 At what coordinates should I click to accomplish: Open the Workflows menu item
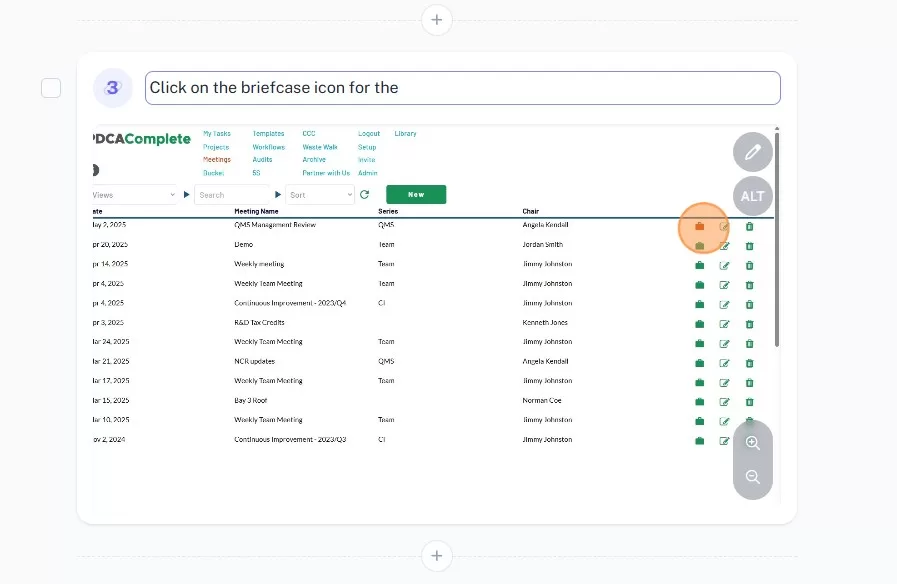click(x=268, y=147)
